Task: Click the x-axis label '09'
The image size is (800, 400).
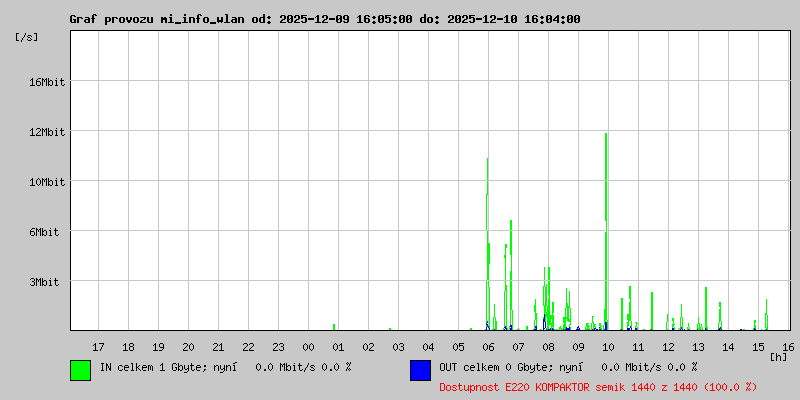Action: pos(578,347)
